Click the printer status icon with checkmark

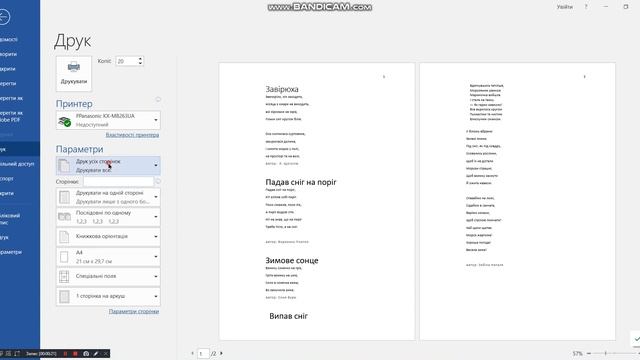65,121
